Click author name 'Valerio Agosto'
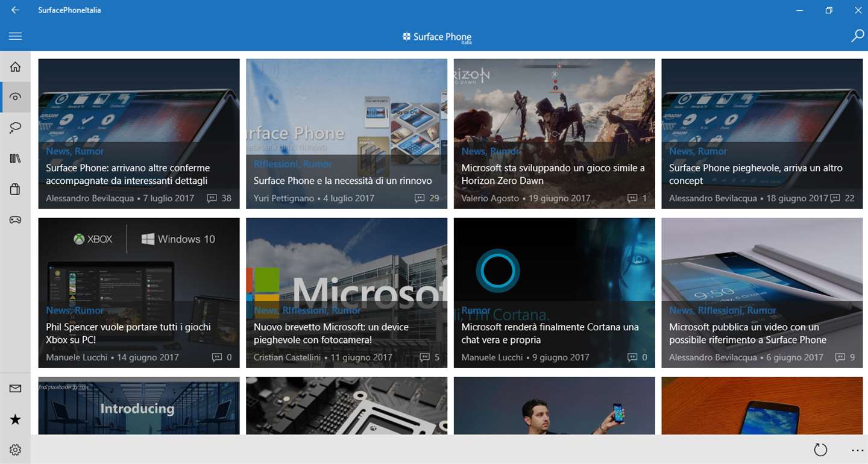Screen dimensions: 868x464 (x=490, y=198)
